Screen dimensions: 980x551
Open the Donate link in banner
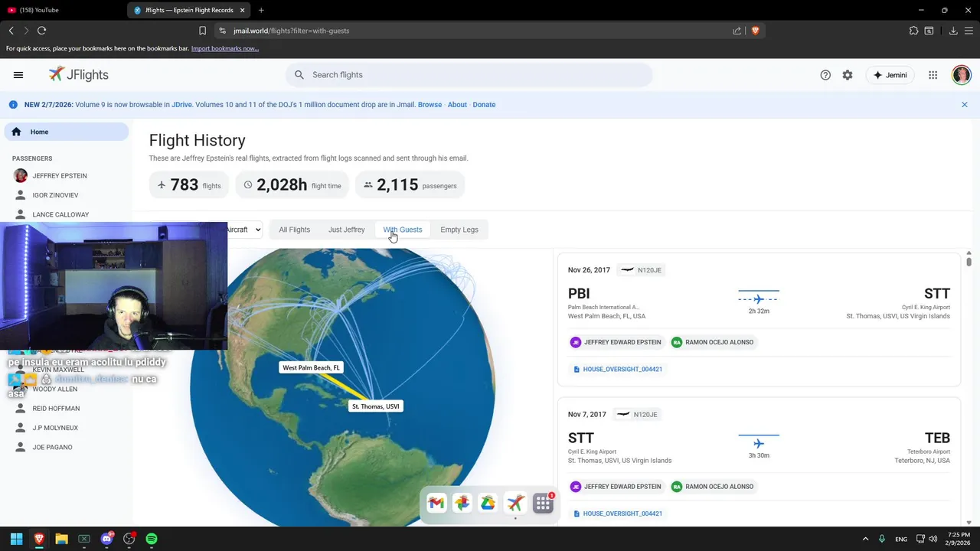tap(484, 105)
